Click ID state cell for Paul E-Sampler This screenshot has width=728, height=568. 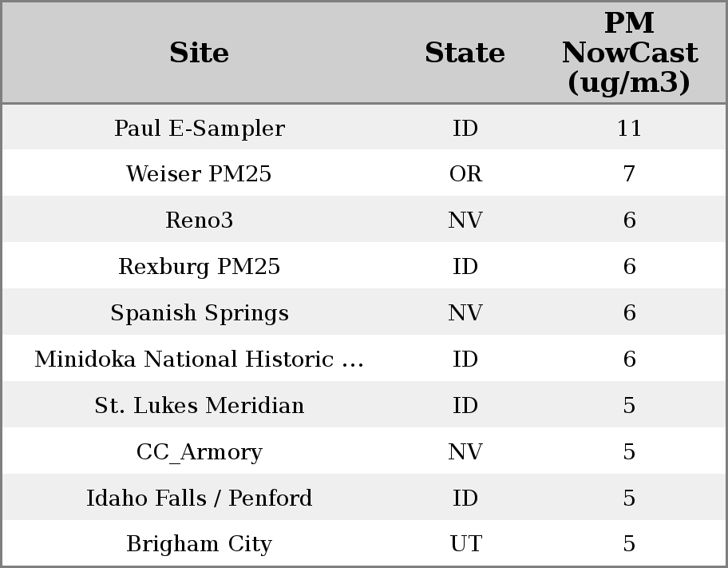click(x=465, y=129)
